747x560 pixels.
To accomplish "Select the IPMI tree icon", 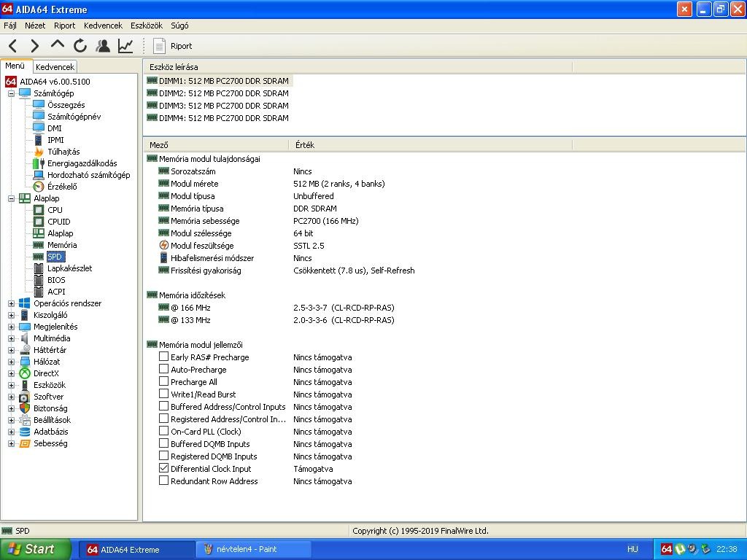I will click(39, 140).
